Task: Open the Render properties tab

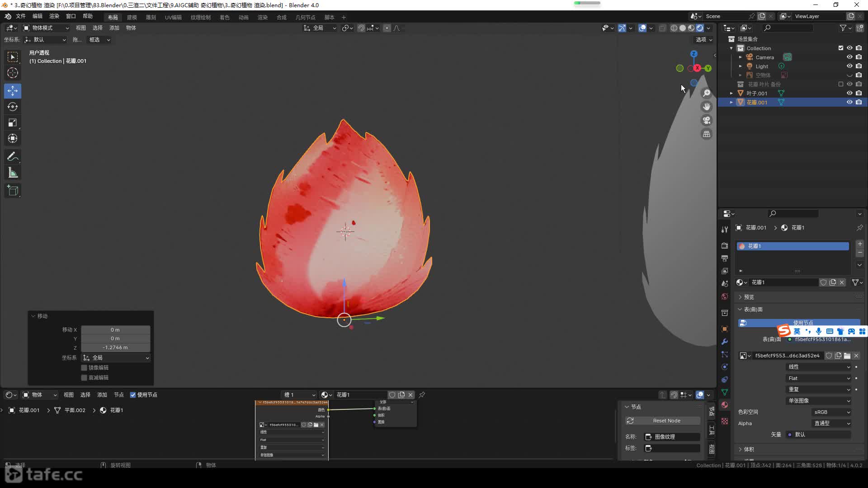Action: click(725, 246)
